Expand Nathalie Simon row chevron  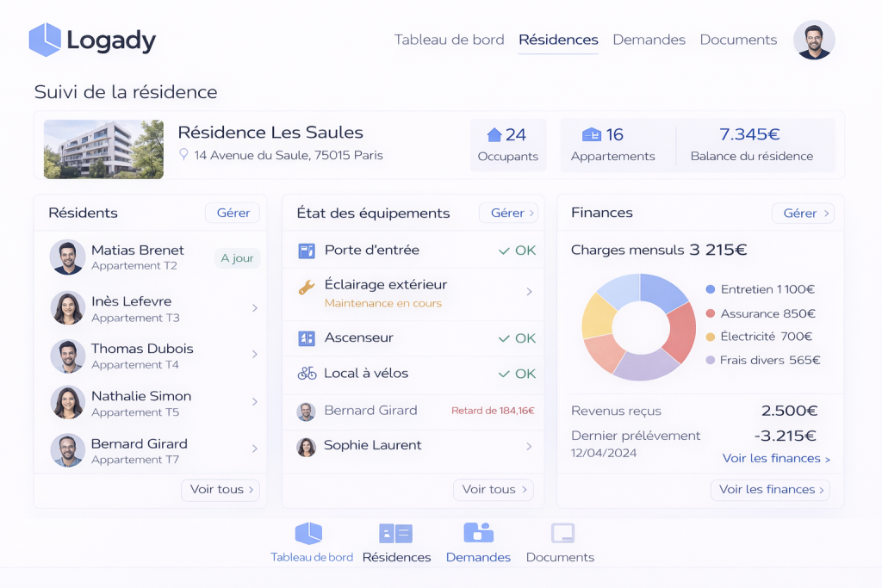click(255, 401)
